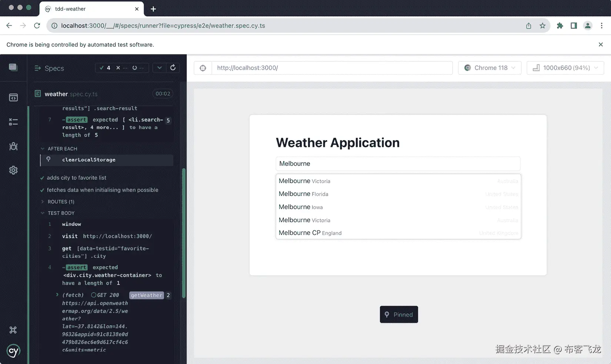Open the Specs page in Cypress sidebar
Viewport: 611px width, 364px height.
[13, 98]
